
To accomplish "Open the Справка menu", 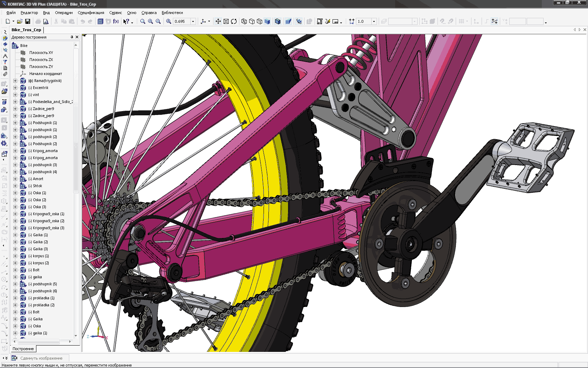I will pyautogui.click(x=149, y=13).
